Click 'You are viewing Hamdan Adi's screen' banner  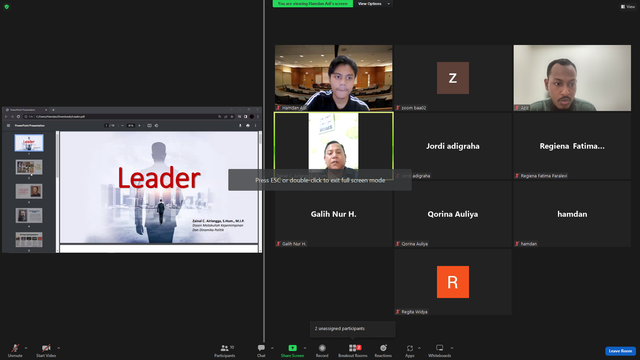[313, 4]
